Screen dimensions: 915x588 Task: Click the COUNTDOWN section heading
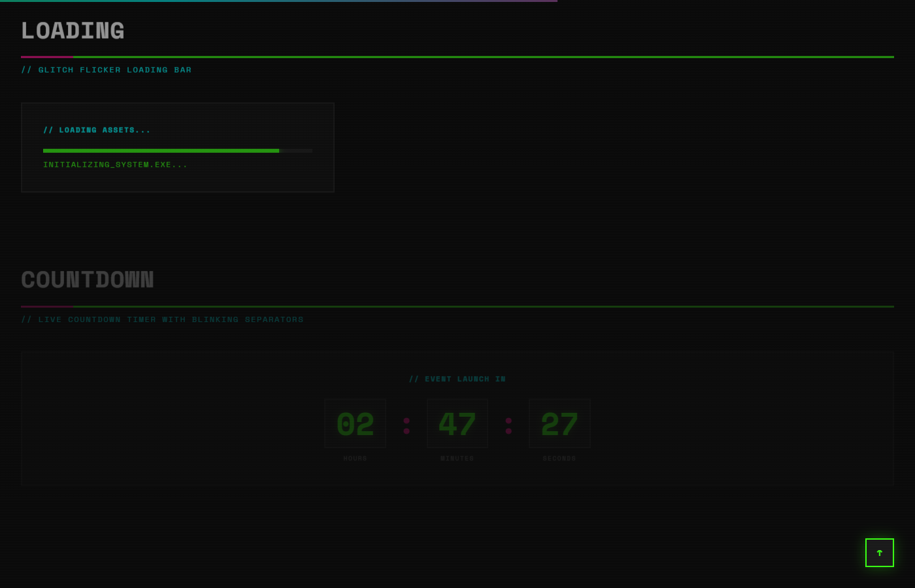88,280
